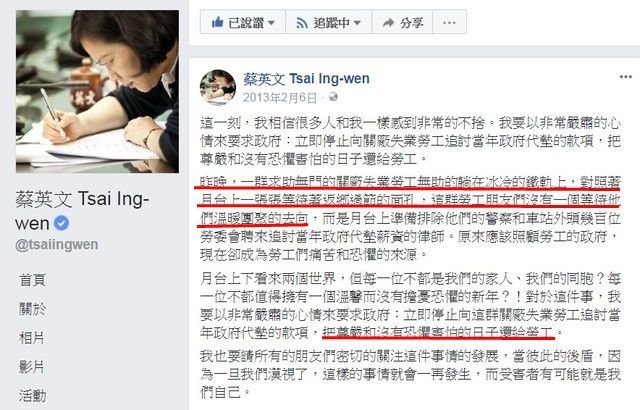Click the RSS feed icon beside 追蹤中
The height and width of the screenshot is (410, 640).
coord(302,23)
